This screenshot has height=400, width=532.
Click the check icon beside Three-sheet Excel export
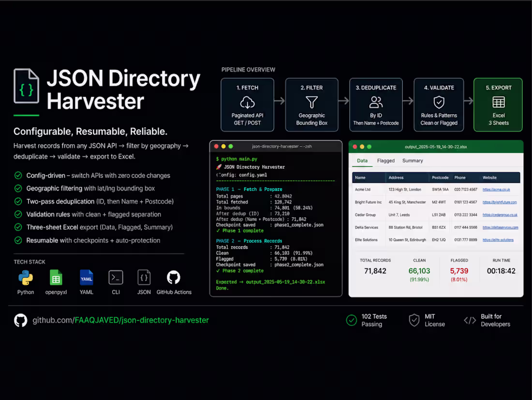[18, 227]
